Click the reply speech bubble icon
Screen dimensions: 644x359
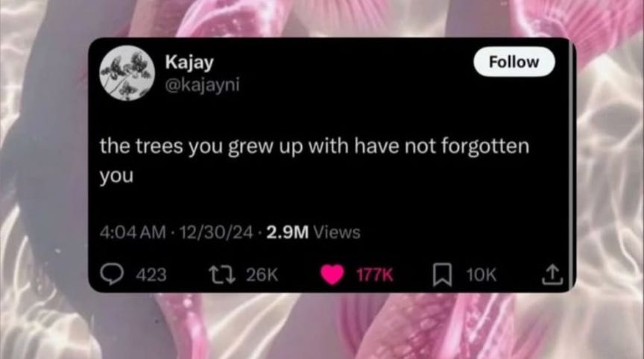tap(112, 274)
